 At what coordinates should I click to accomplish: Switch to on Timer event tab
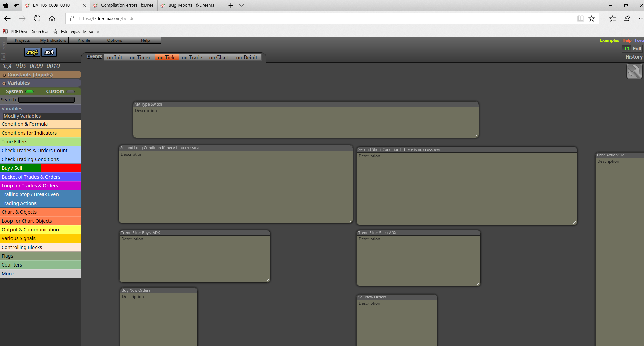[x=140, y=57]
